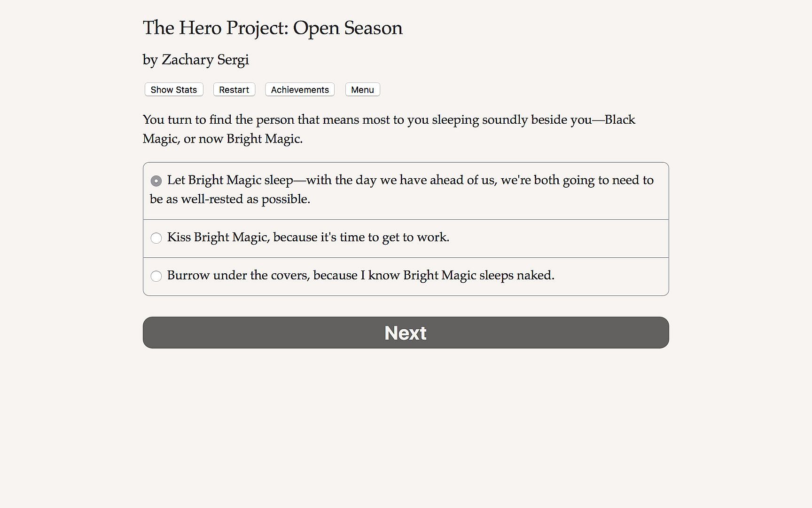Click "we're both going to need to" in the first choice
Viewport: 812px width, 508px height.
pos(577,180)
